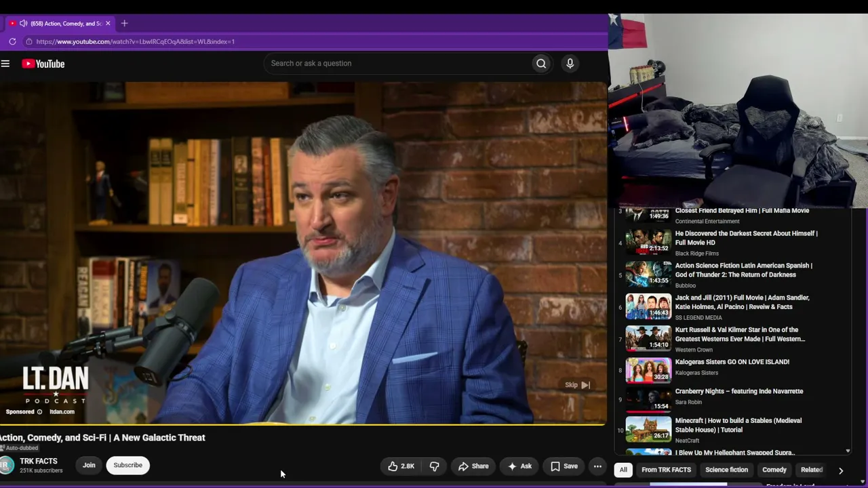Select the Related filter chip
Image resolution: width=868 pixels, height=488 pixels.
[x=811, y=470]
